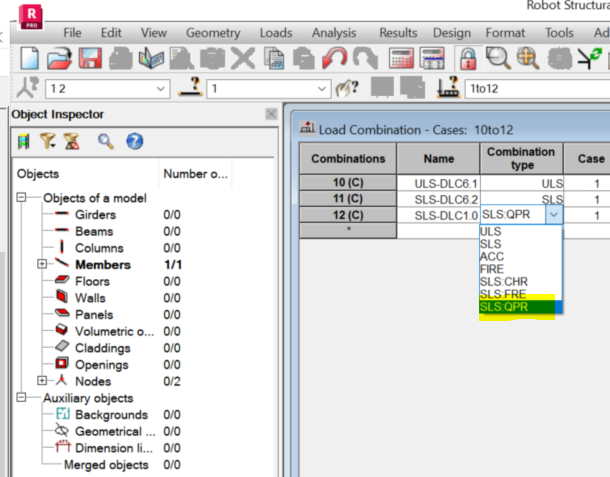This screenshot has height=477, width=610.
Task: Click the 'ULS-DLC6.1' name cell
Action: tap(438, 183)
